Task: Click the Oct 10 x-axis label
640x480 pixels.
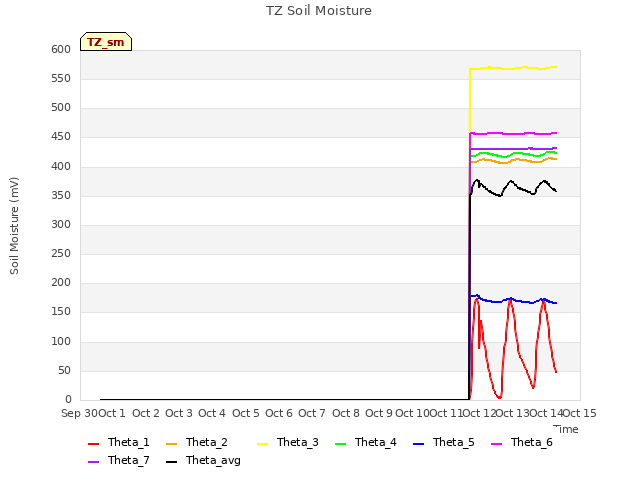Action: [412, 413]
